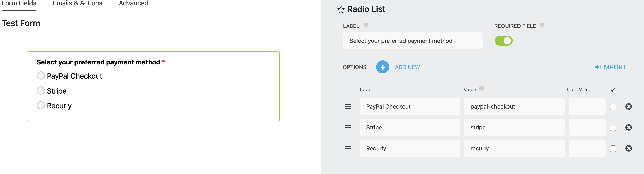644x174 pixels.
Task: Disable the REQUIRED FIELD toggle
Action: (503, 40)
